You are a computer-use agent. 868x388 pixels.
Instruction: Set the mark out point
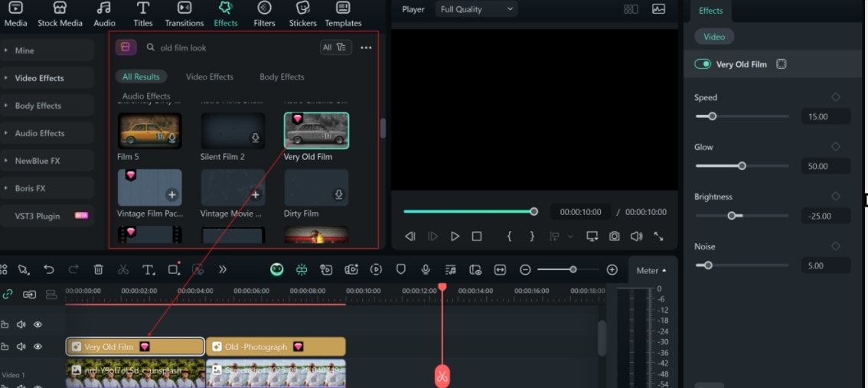point(532,236)
